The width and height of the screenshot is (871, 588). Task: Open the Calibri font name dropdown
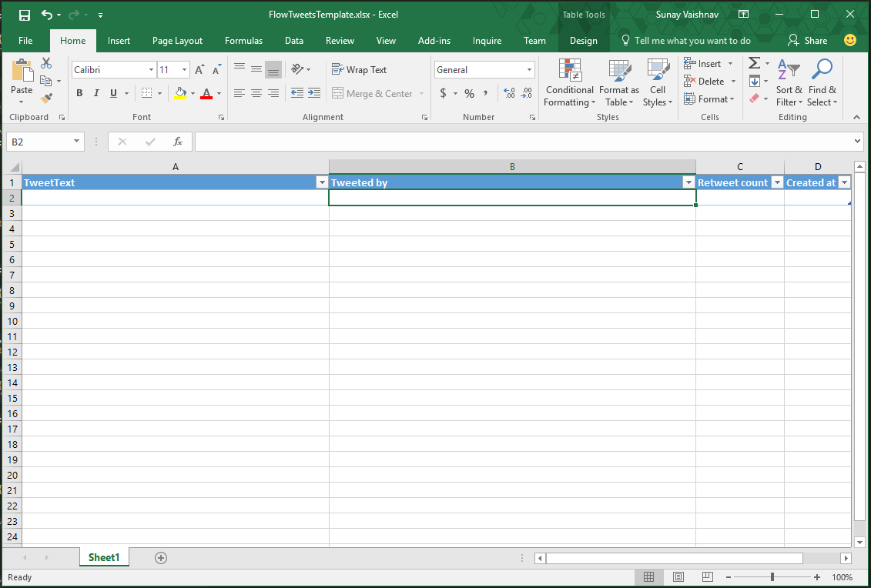[x=151, y=70]
